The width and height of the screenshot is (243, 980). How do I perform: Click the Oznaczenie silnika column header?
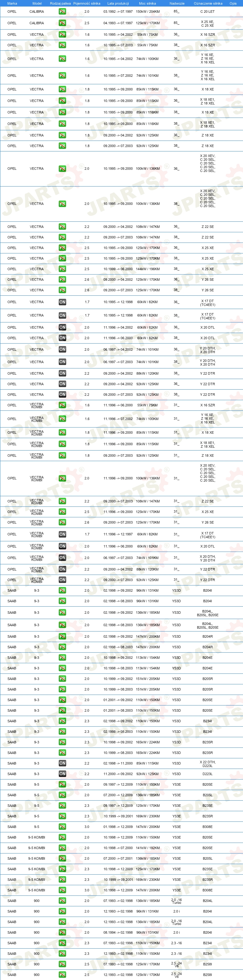point(208,3)
